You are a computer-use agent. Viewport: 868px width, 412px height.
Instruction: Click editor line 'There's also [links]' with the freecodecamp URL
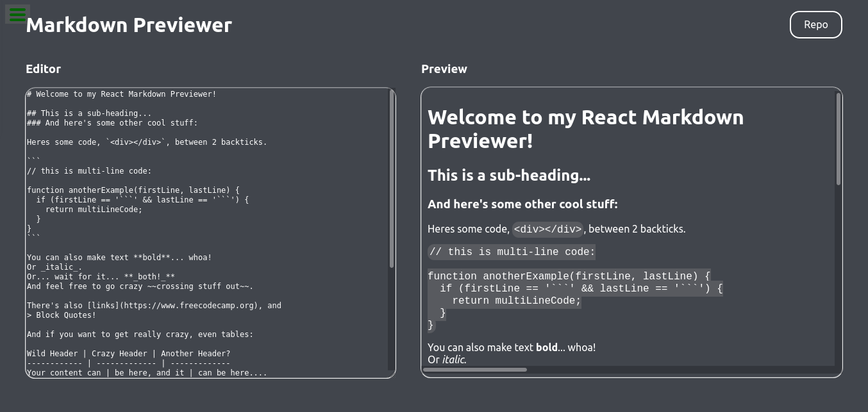(x=154, y=306)
